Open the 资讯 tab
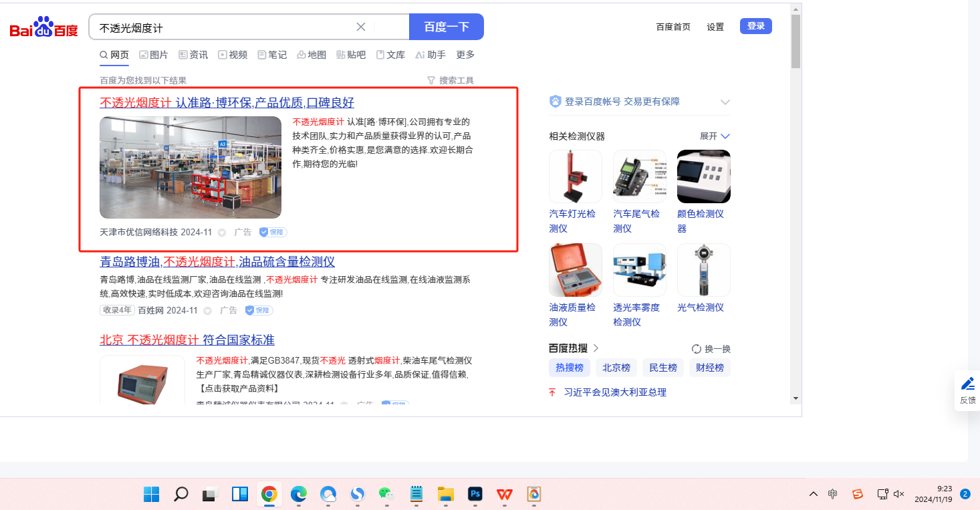The height and width of the screenshot is (510, 980). (193, 55)
